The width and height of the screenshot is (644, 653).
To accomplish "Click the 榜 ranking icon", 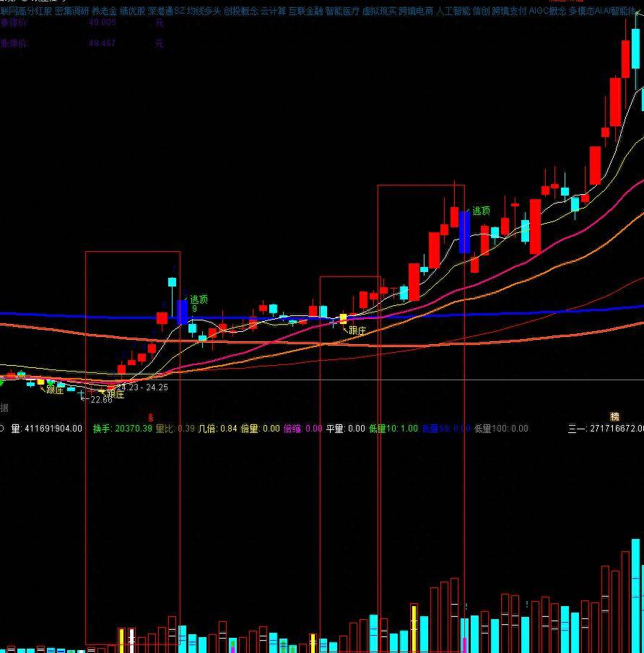I will [614, 416].
